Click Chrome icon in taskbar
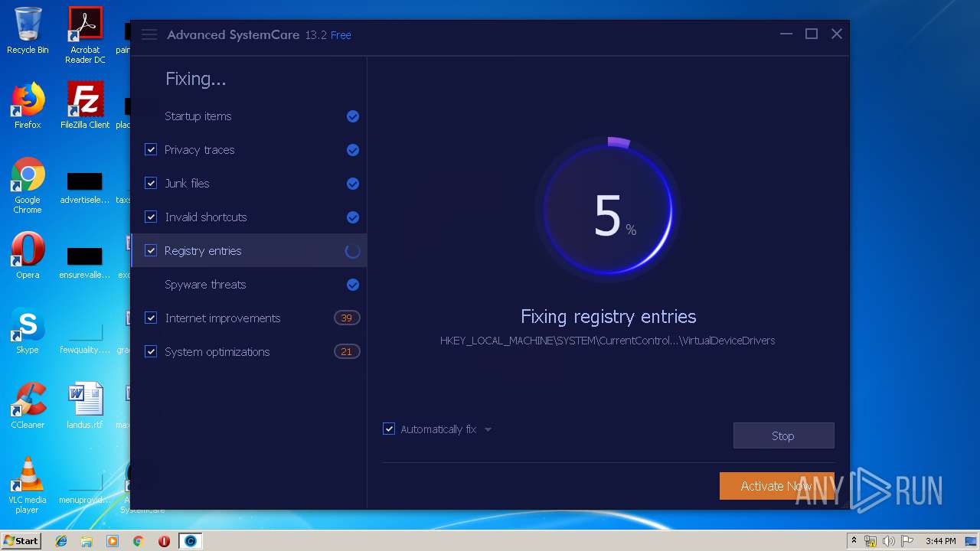 (138, 541)
